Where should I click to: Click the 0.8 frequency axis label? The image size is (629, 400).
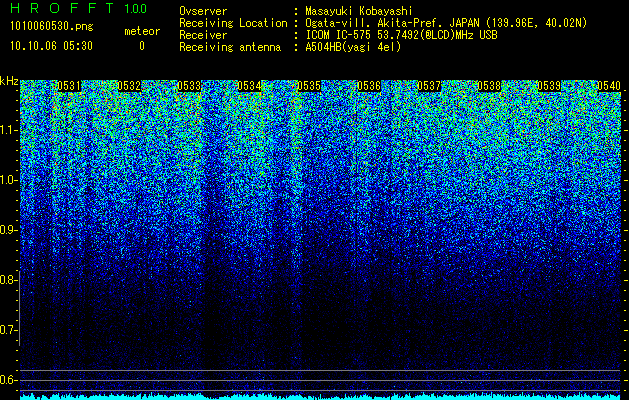coord(8,280)
